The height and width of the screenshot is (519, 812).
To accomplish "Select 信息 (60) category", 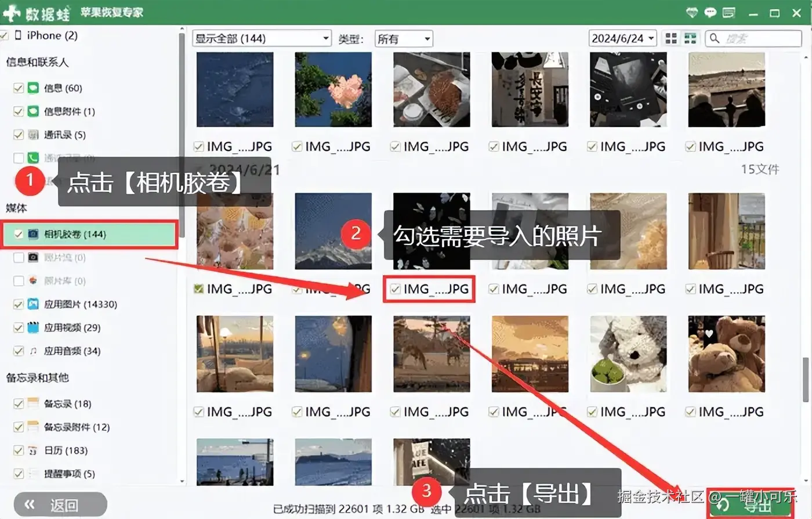I will (x=63, y=88).
